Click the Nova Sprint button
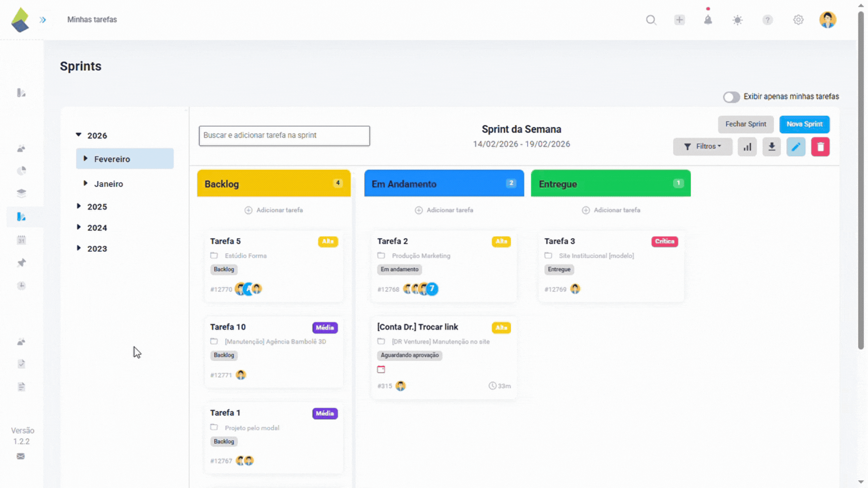This screenshot has width=868, height=488. 804,124
